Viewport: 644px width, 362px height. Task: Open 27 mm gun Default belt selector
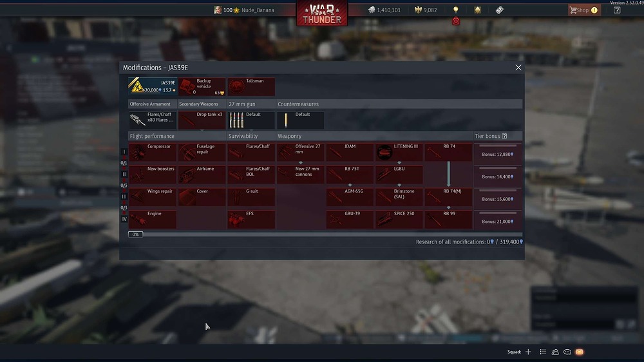coord(251,120)
